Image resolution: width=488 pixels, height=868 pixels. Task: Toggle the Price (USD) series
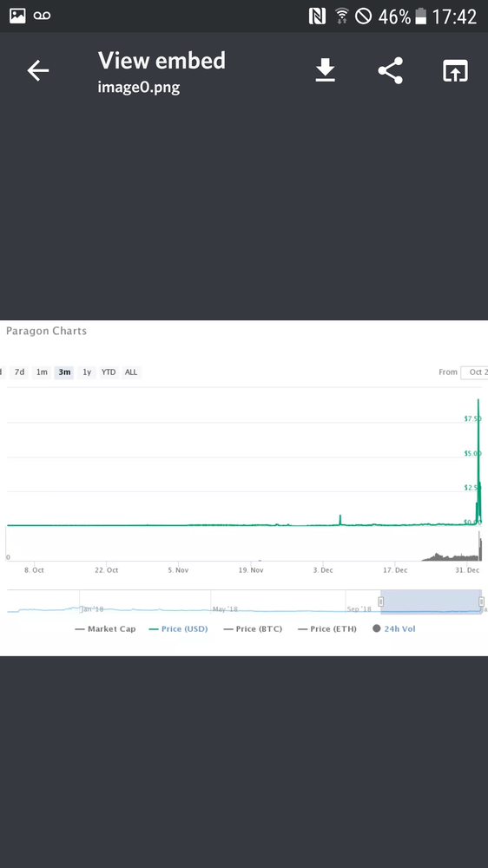(178, 628)
